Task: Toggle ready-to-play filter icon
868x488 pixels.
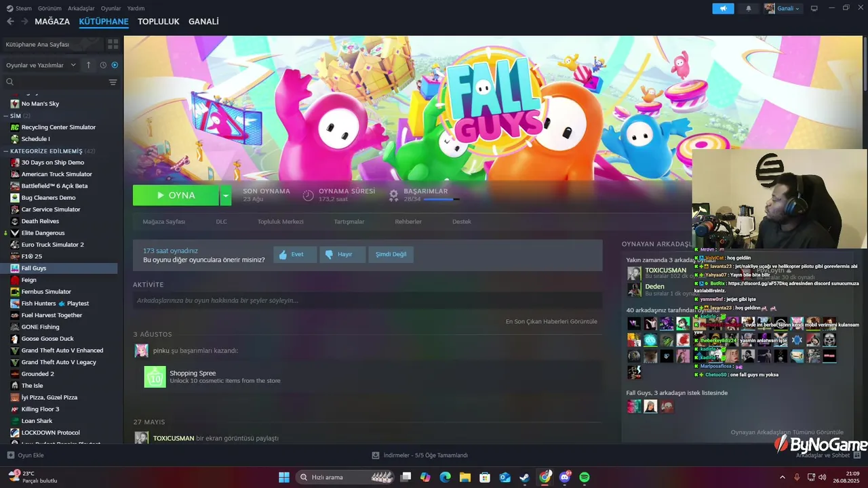Action: tap(115, 65)
